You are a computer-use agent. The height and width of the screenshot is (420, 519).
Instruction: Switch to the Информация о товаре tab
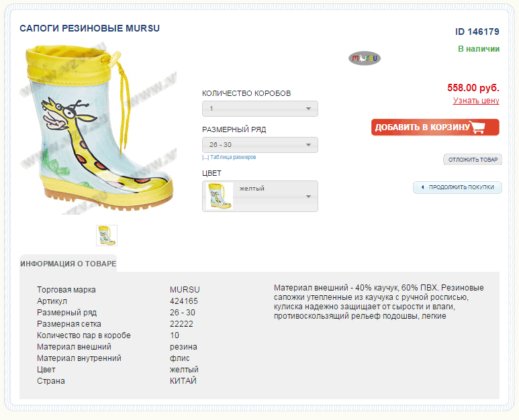pyautogui.click(x=68, y=264)
